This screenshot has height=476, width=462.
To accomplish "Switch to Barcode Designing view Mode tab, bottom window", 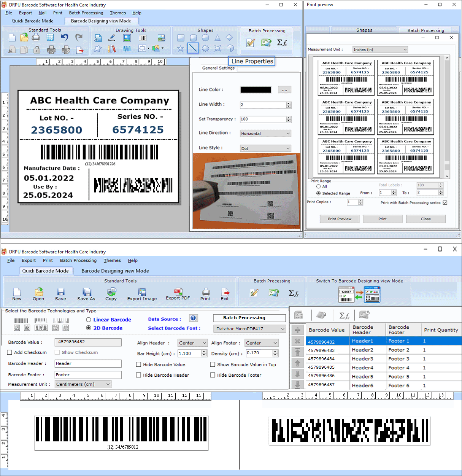I will pyautogui.click(x=115, y=271).
